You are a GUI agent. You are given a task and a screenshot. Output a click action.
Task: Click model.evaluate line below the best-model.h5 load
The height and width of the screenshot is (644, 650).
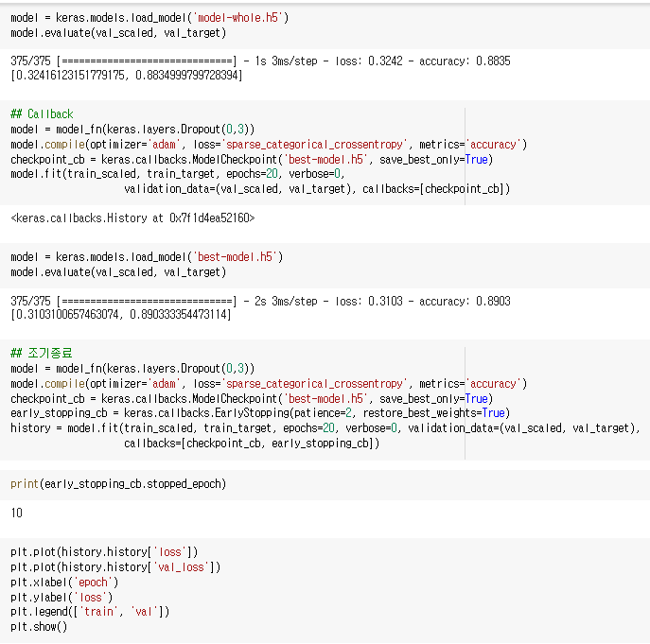click(118, 272)
